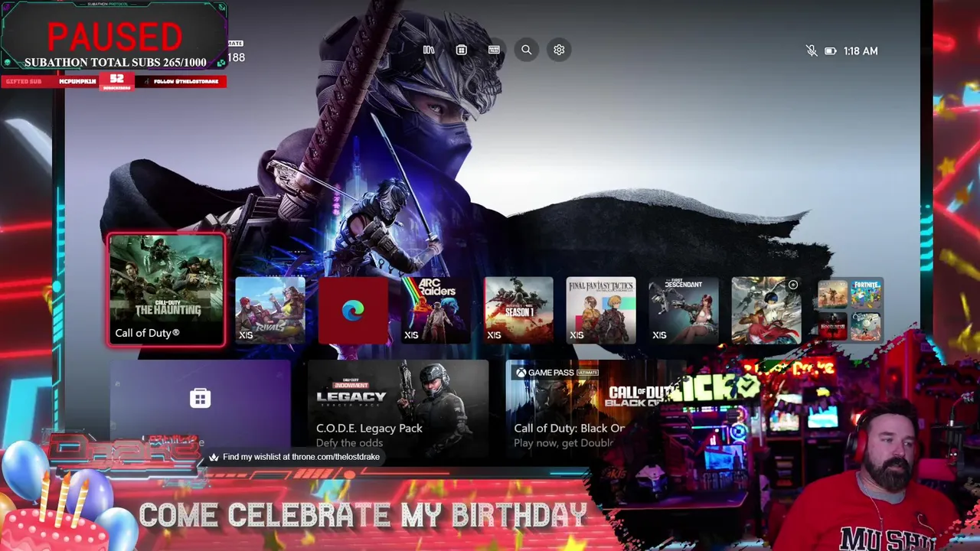Click the red PAUSED overlay text
Screen dimensions: 980x551
click(x=115, y=36)
